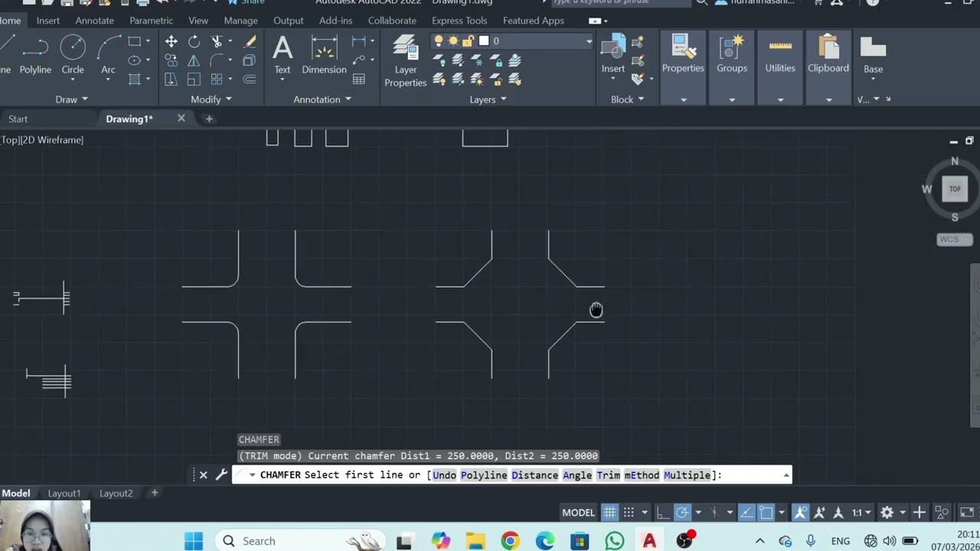
Task: Toggle layer freeze sun icon
Action: click(453, 41)
